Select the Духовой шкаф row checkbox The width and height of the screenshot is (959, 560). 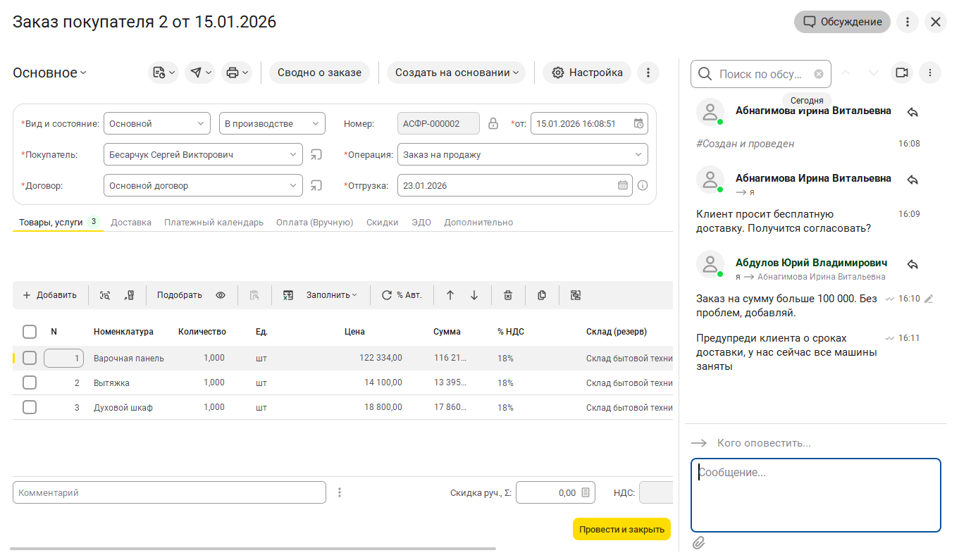[30, 407]
